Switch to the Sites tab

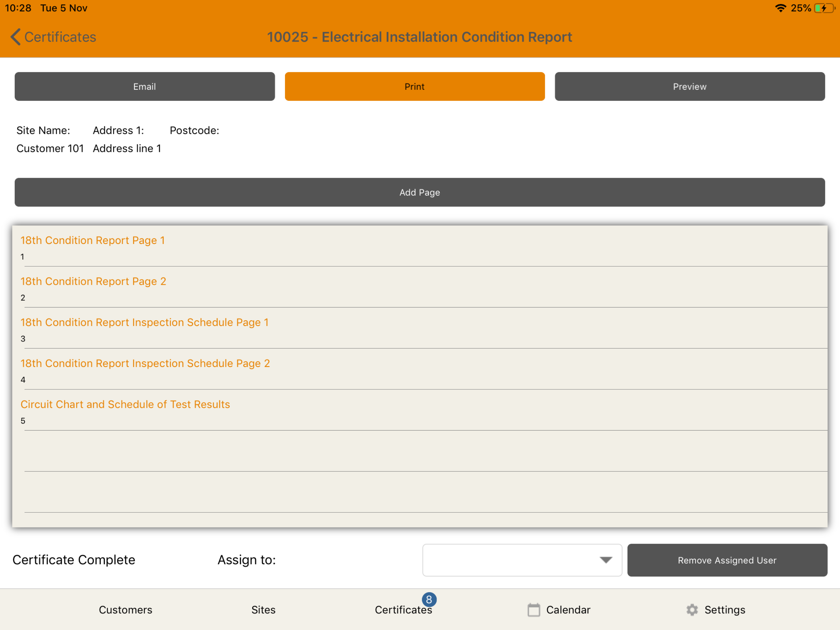tap(263, 609)
